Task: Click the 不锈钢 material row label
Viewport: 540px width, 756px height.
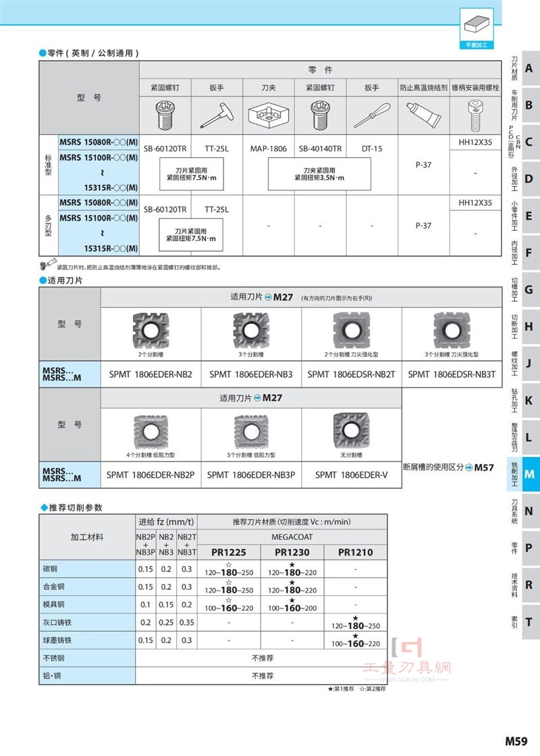Action: pos(53,658)
